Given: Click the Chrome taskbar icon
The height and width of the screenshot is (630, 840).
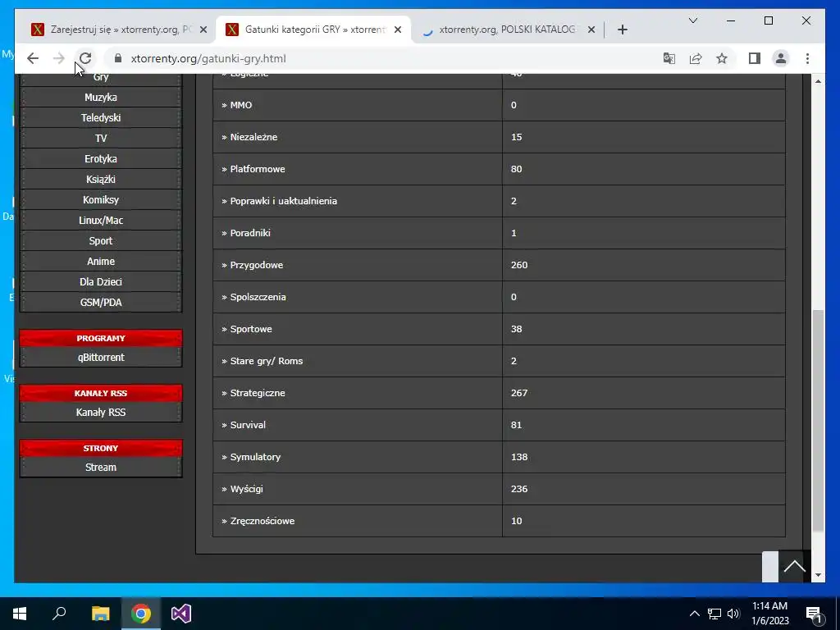Looking at the screenshot, I should 141,614.
